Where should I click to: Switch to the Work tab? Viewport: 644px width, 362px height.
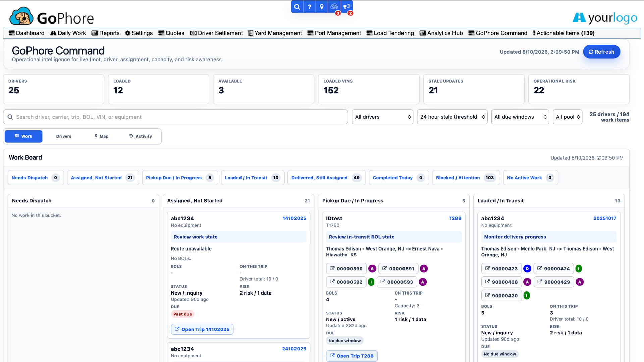(x=23, y=136)
